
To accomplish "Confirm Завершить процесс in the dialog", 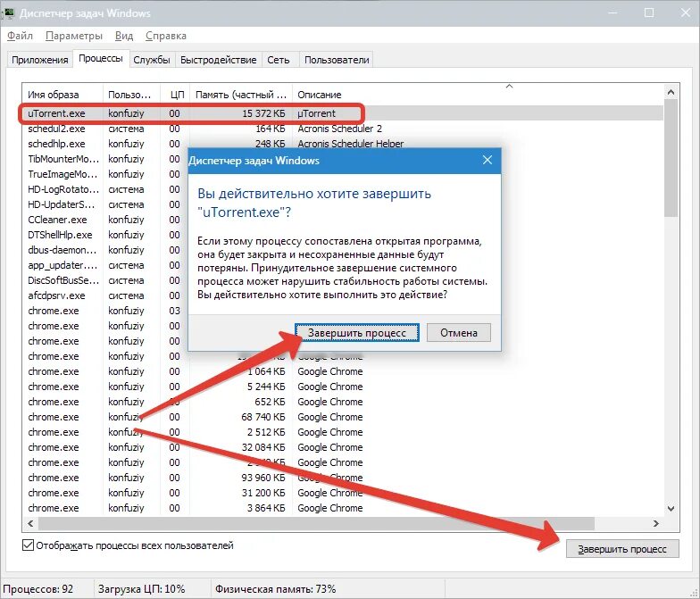I will point(357,333).
